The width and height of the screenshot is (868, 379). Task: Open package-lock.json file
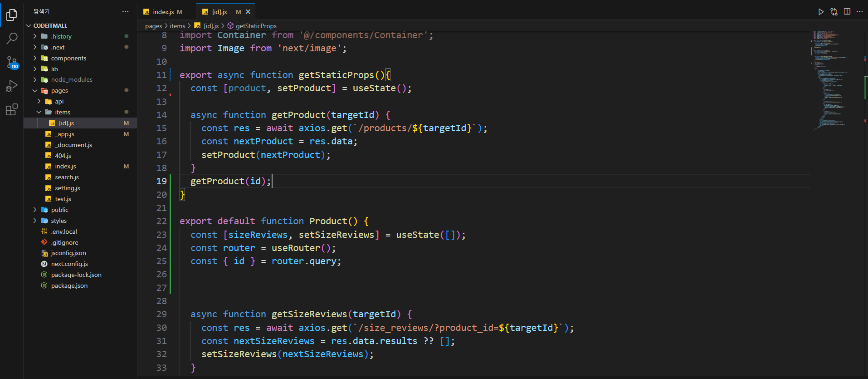pyautogui.click(x=80, y=275)
